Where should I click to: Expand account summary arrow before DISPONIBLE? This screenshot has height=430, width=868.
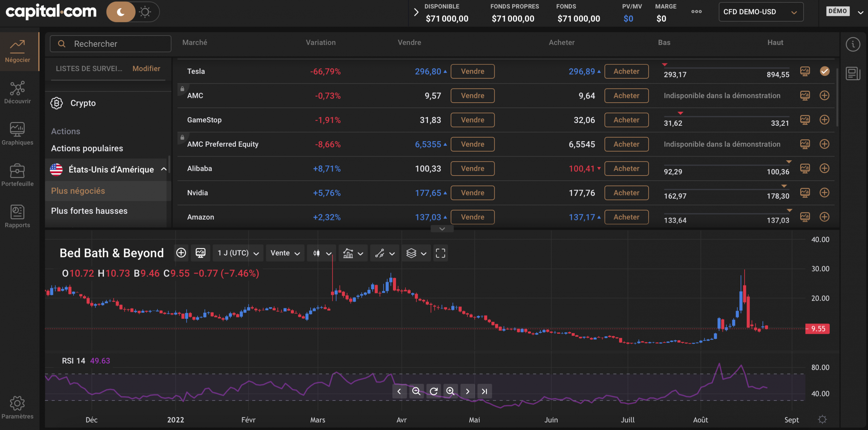(416, 13)
